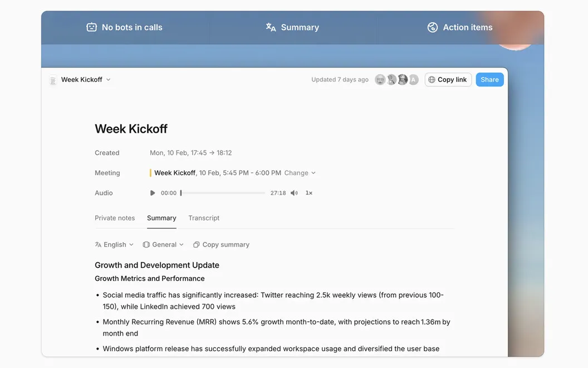Click the bot icon beside No bots in calls
This screenshot has height=368, width=588.
(x=91, y=27)
